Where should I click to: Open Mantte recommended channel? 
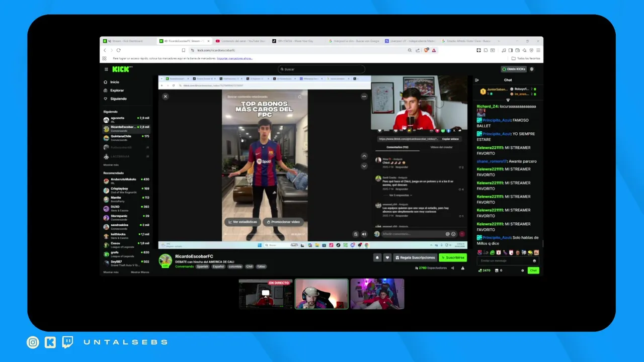pyautogui.click(x=126, y=199)
